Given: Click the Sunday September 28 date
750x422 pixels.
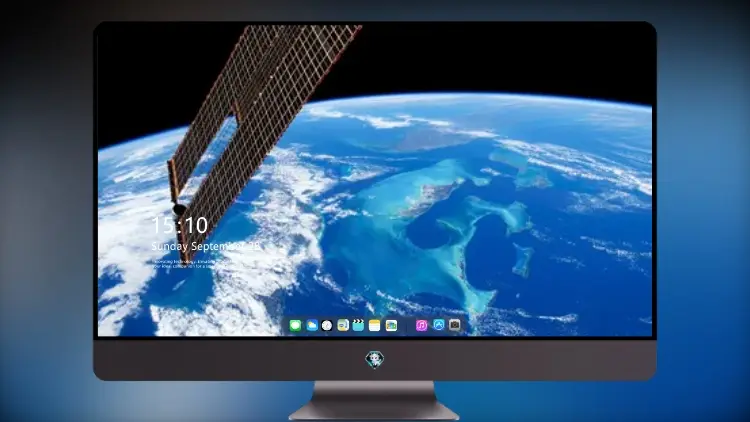Looking at the screenshot, I should coord(206,246).
